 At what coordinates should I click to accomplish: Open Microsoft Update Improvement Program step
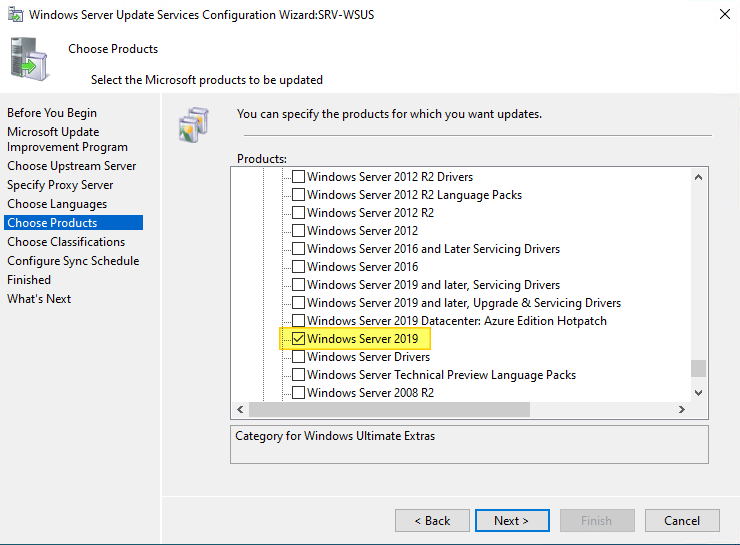67,139
